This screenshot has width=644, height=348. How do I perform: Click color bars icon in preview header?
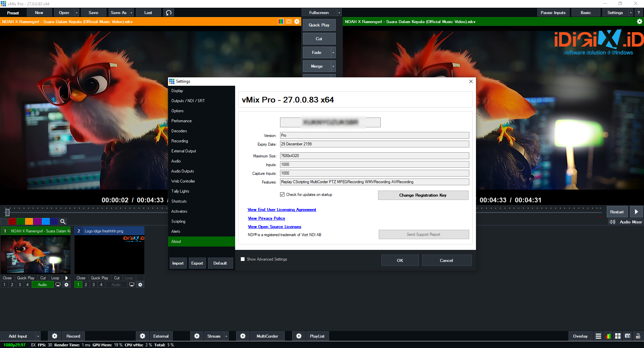click(x=281, y=21)
